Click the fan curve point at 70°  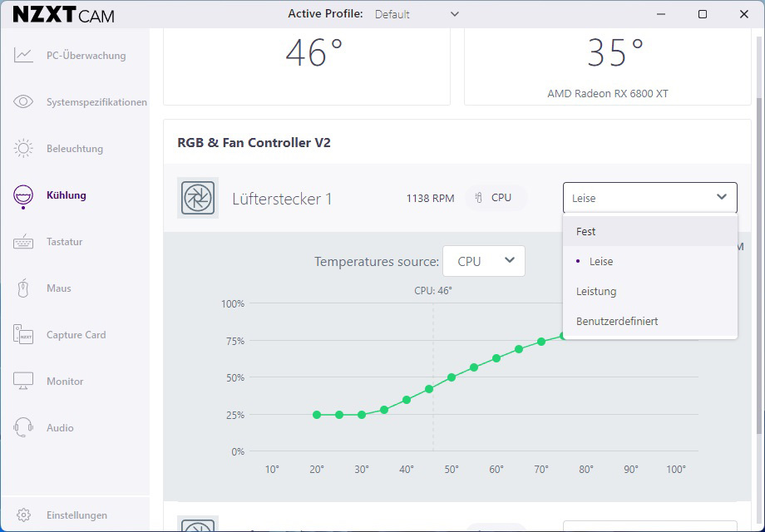click(x=541, y=342)
